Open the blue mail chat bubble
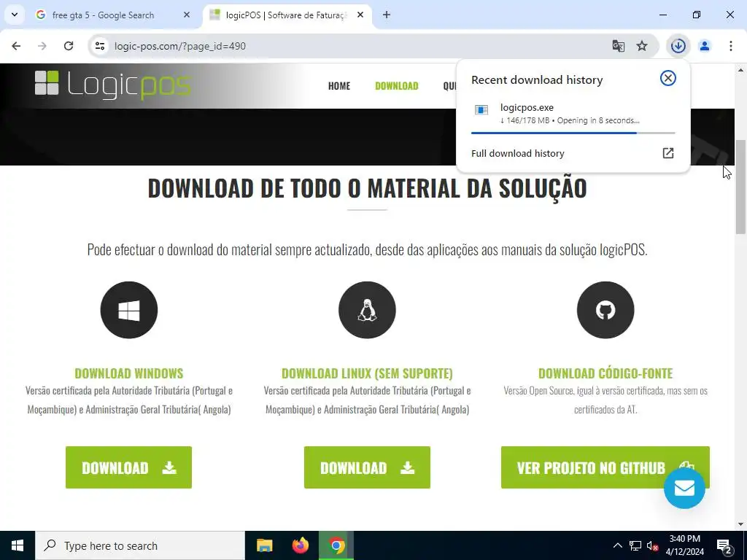 tap(684, 488)
